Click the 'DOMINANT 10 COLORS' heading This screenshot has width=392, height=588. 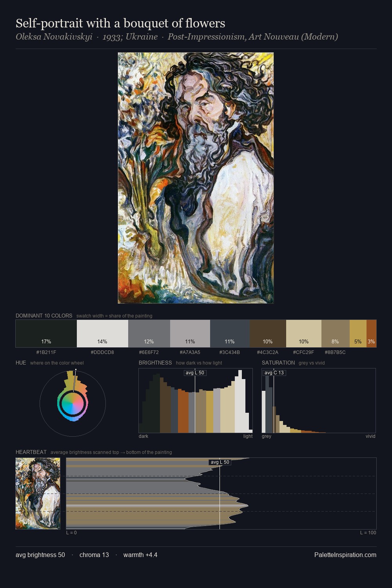[44, 316]
